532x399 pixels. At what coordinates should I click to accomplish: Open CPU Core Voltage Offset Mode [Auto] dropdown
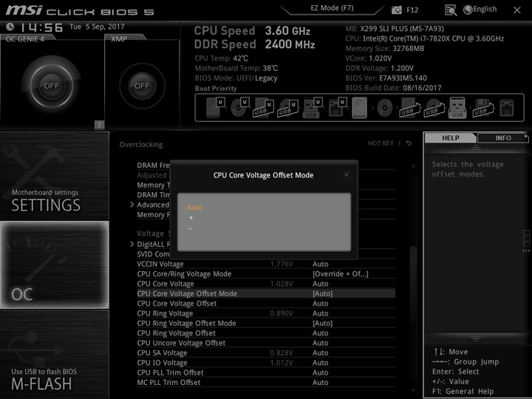(323, 293)
